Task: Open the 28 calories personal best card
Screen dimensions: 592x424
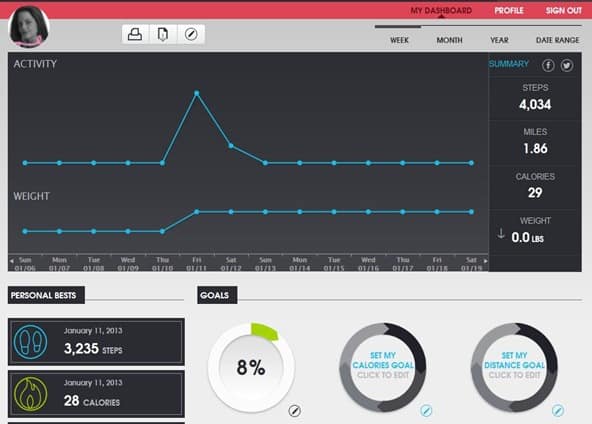Action: tap(96, 394)
